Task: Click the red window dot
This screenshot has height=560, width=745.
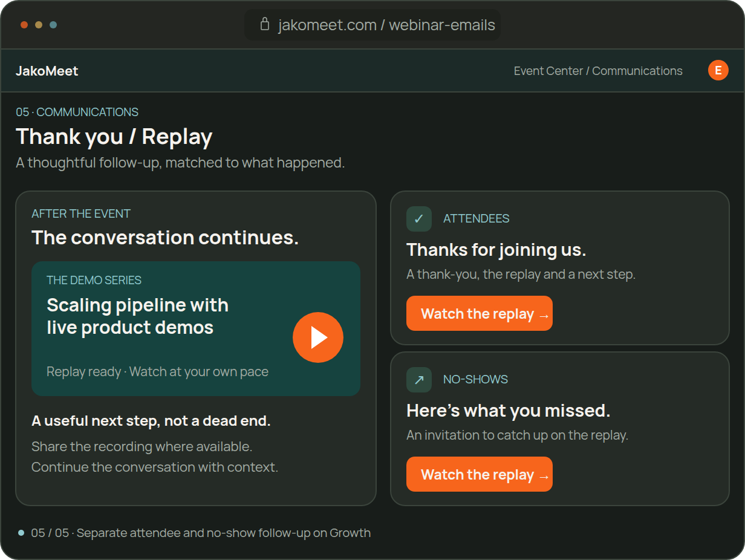Action: point(24,25)
